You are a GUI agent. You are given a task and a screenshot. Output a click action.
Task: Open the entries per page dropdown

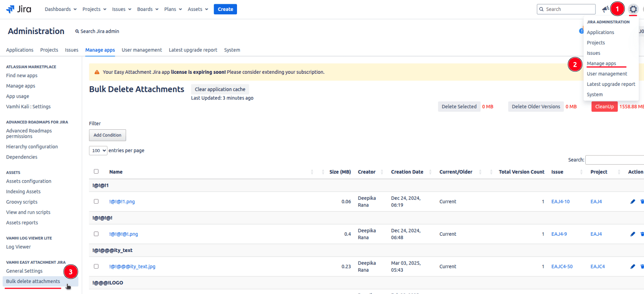click(98, 151)
